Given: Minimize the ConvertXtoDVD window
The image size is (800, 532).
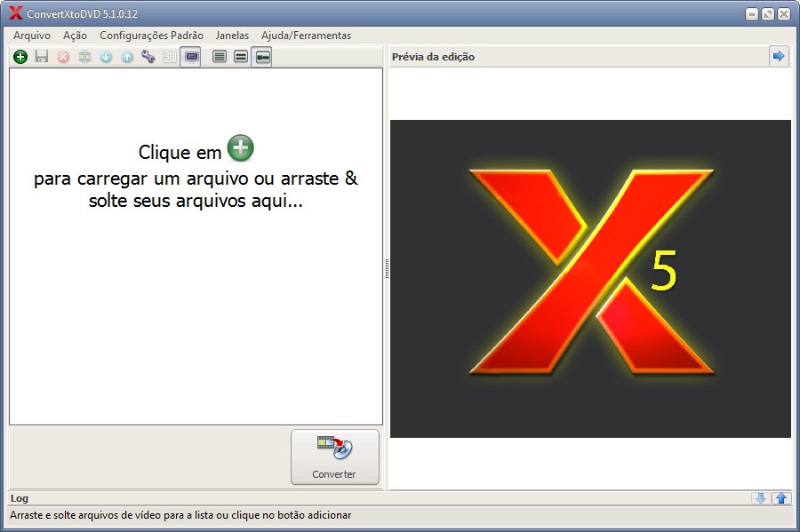Looking at the screenshot, I should (x=751, y=14).
